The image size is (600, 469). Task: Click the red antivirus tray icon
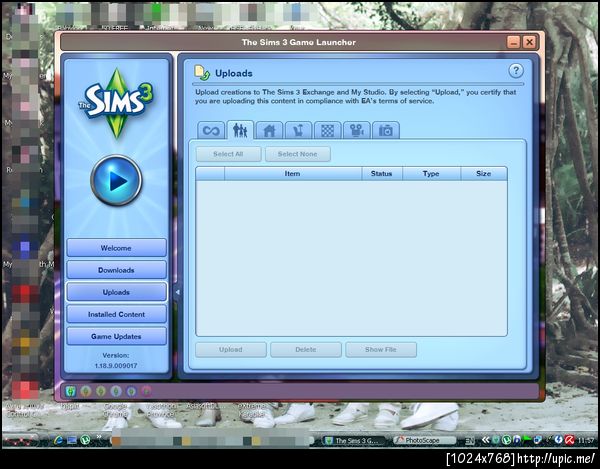coord(569,440)
